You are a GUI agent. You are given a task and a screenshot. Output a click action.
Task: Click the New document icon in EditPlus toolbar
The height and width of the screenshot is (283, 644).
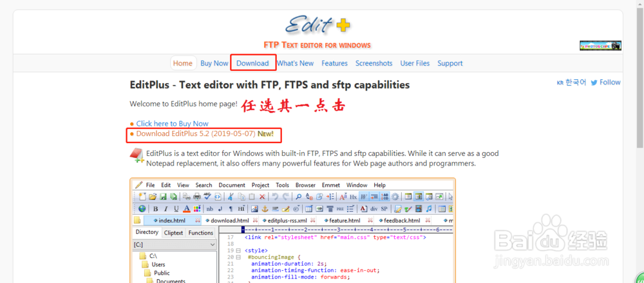(142, 197)
